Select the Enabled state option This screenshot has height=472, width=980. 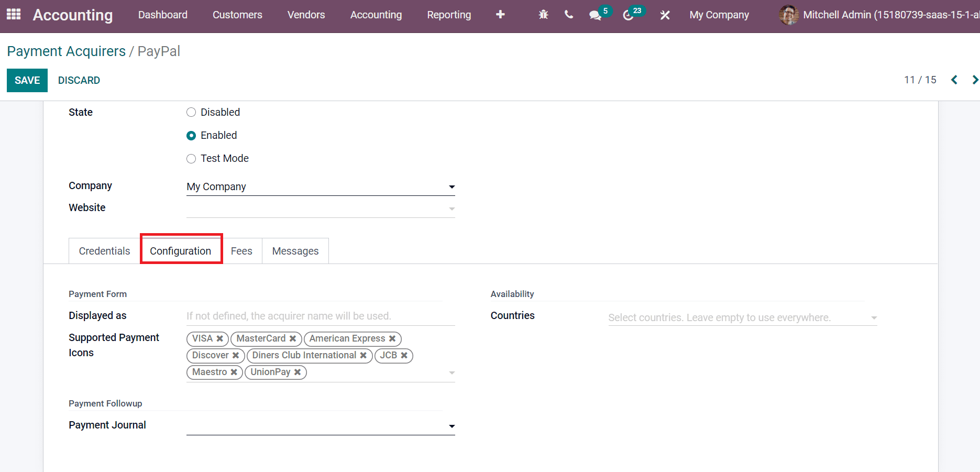point(191,135)
